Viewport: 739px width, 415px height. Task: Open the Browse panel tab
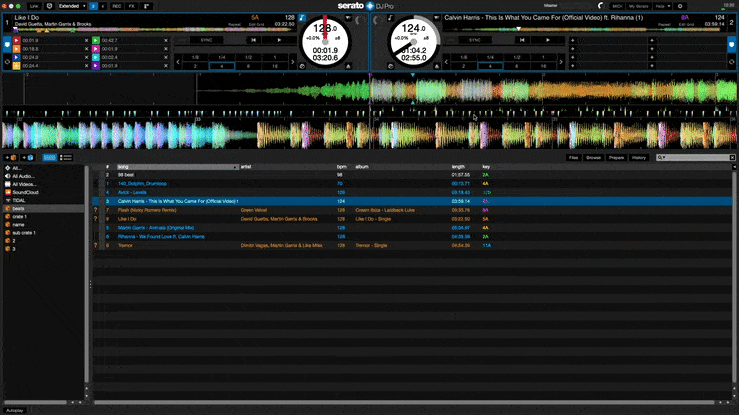[x=593, y=158]
